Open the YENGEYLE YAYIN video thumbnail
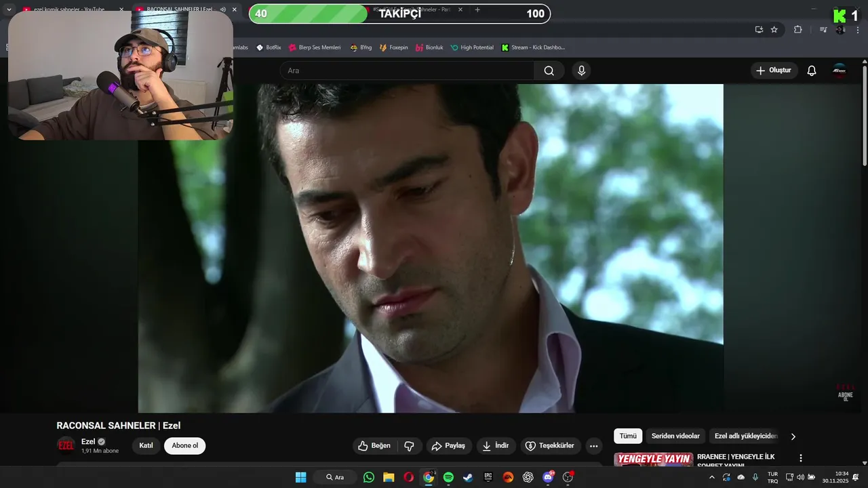The width and height of the screenshot is (868, 488). tap(653, 460)
